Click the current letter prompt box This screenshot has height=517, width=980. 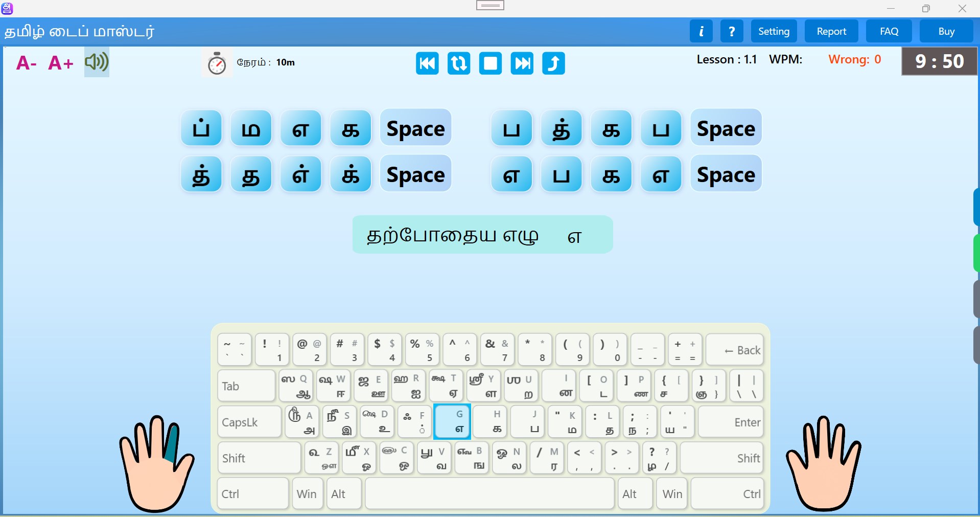coord(482,235)
